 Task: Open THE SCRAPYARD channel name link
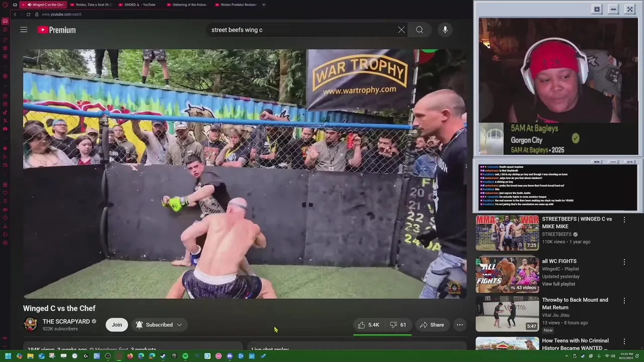click(66, 321)
